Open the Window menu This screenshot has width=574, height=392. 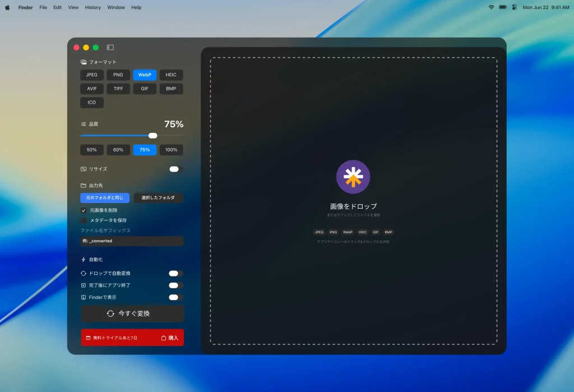[116, 7]
